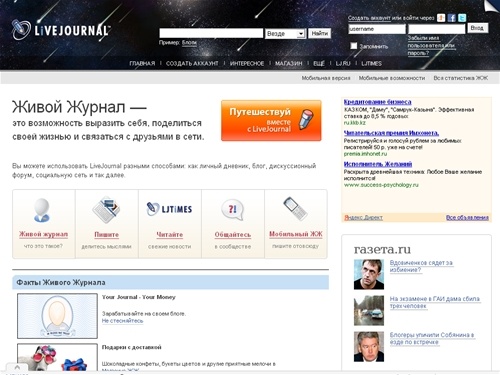Open the ГАИ exam street photo thumbnail
The height and width of the screenshot is (375, 500).
(369, 310)
